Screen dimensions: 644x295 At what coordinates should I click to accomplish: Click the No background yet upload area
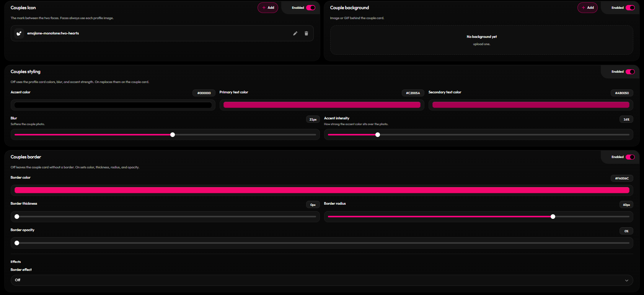point(482,40)
